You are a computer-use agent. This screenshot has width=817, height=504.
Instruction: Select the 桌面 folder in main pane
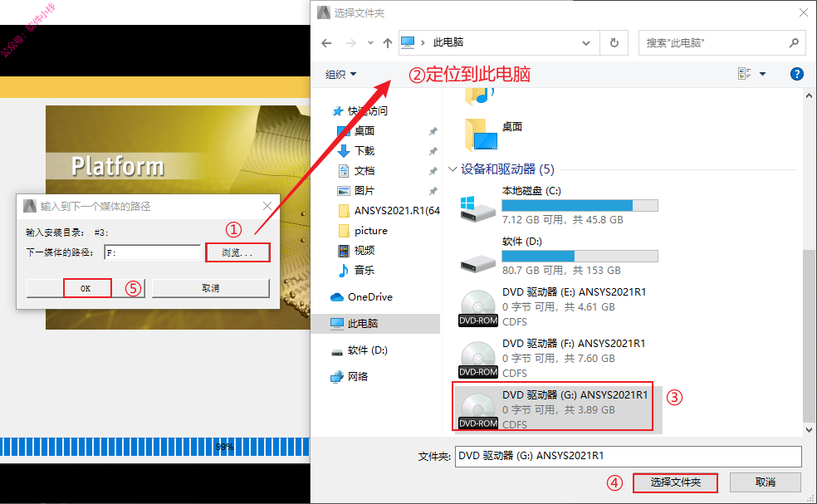tap(492, 135)
